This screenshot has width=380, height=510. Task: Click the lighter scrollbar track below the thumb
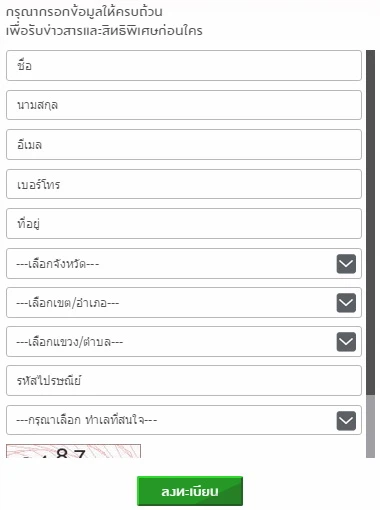(x=370, y=427)
